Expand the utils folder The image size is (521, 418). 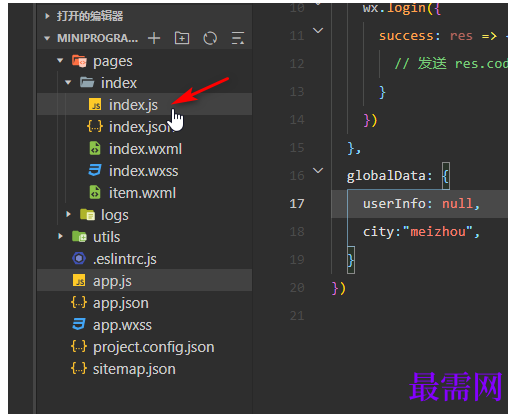(60, 236)
